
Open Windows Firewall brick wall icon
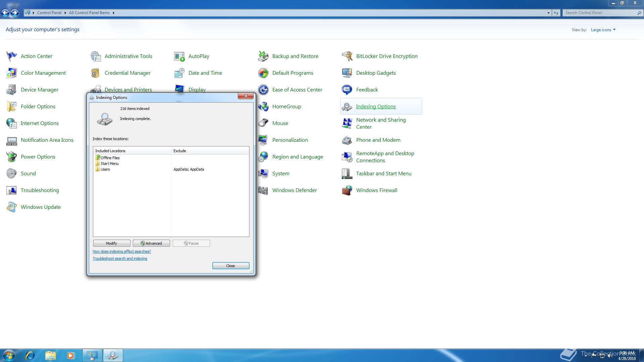(347, 190)
